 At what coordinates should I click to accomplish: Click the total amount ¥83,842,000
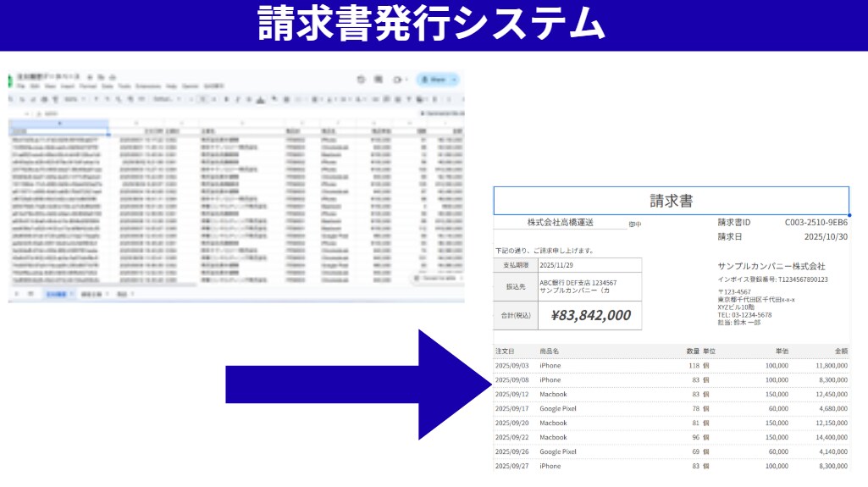(x=590, y=315)
